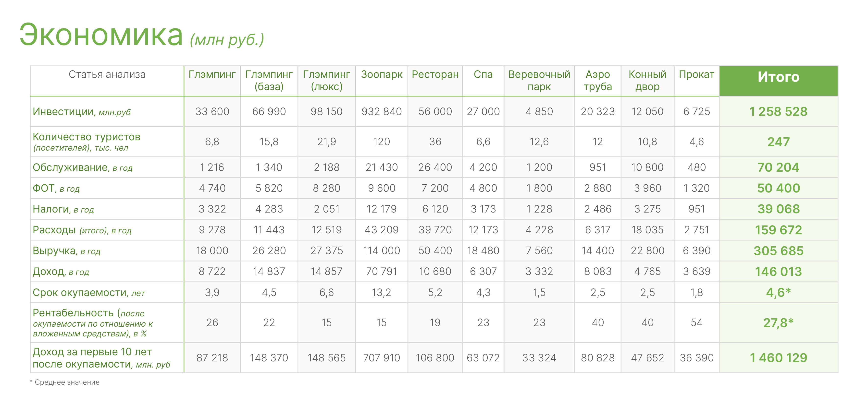Click the Глэмпинг (база) column header
Image resolution: width=868 pixels, height=404 pixels.
tap(269, 81)
